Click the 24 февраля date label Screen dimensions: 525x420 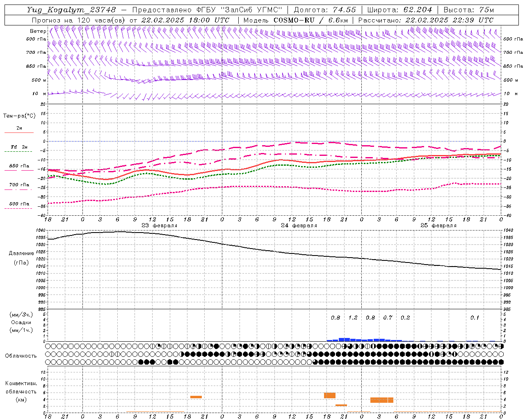tap(299, 226)
